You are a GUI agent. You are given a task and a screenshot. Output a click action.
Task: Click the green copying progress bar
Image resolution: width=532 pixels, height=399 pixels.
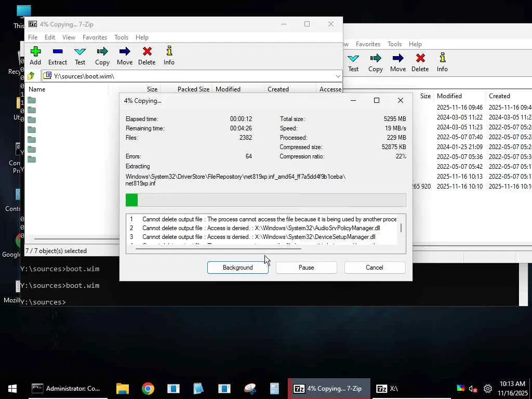tap(265, 200)
